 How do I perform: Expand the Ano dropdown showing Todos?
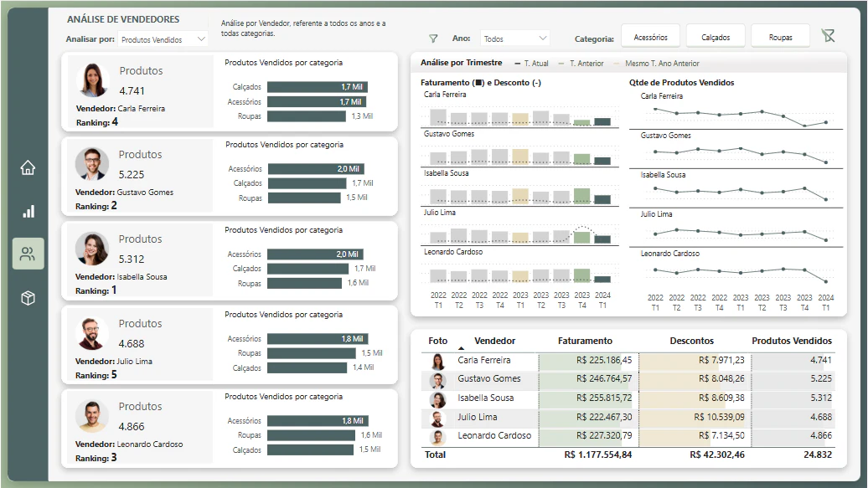pos(514,39)
